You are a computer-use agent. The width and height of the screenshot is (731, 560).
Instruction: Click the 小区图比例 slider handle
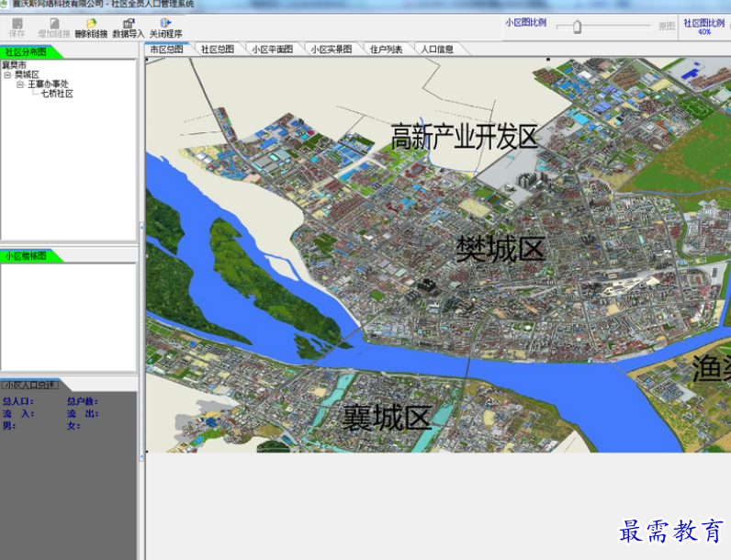(x=577, y=27)
